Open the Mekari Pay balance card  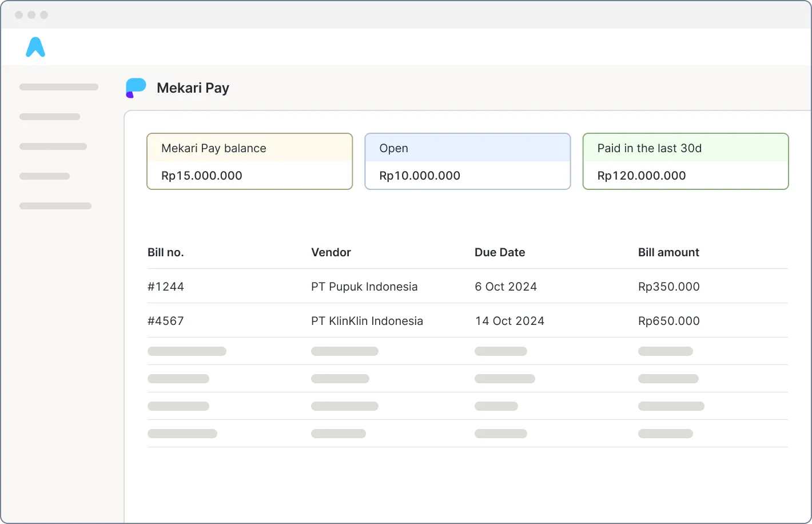[250, 161]
